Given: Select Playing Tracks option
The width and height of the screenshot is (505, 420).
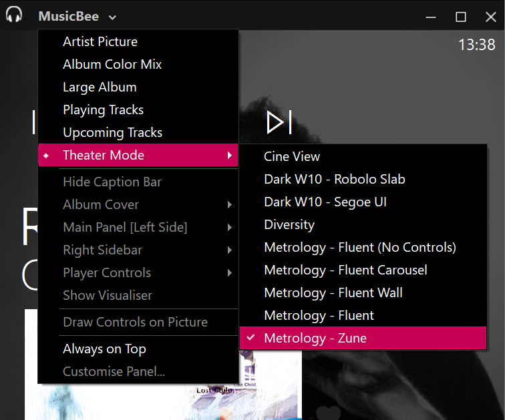Looking at the screenshot, I should tap(138, 110).
